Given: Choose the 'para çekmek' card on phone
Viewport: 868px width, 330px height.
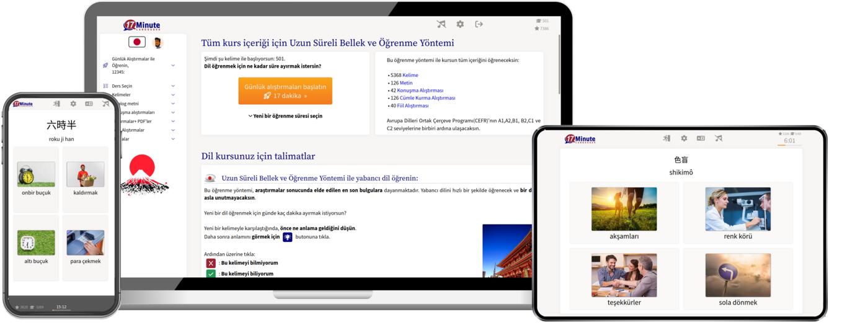Looking at the screenshot, I should [86, 247].
